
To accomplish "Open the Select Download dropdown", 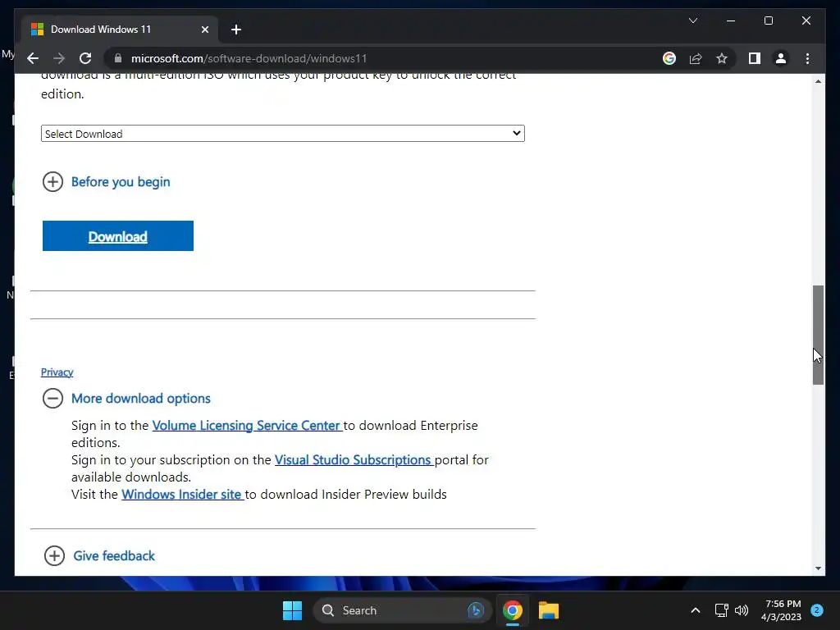I will (x=283, y=134).
